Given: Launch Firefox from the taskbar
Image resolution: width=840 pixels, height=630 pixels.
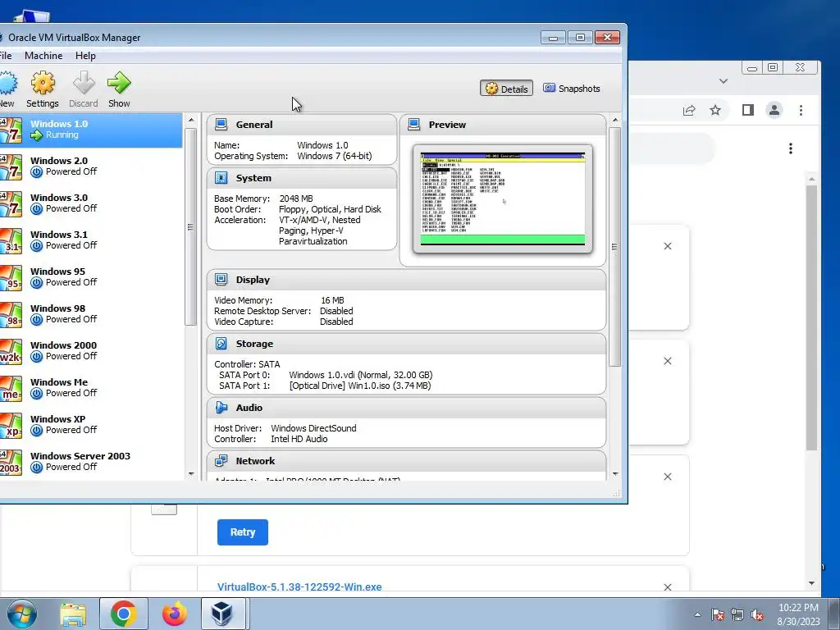Looking at the screenshot, I should (175, 614).
